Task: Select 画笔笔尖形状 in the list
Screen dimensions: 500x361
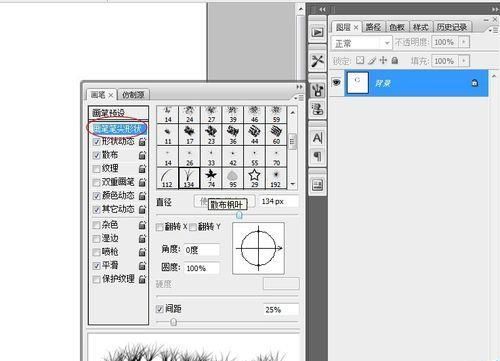Action: click(x=118, y=128)
